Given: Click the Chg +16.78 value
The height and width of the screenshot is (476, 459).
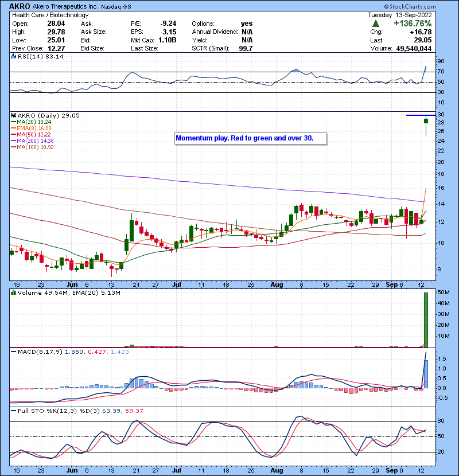Looking at the screenshot, I should pos(421,32).
